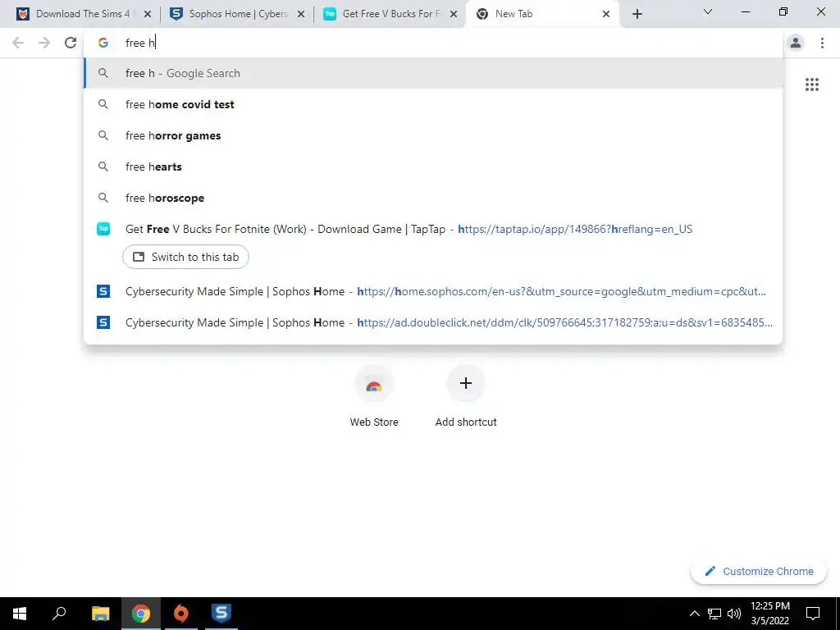
Task: Click the Google G icon in omnibox
Action: click(x=103, y=43)
